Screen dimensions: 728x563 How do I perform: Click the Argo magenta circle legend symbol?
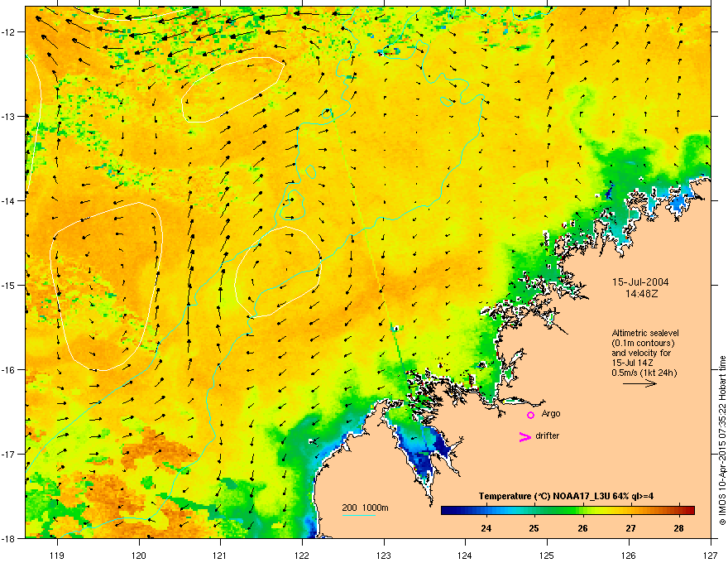point(530,415)
